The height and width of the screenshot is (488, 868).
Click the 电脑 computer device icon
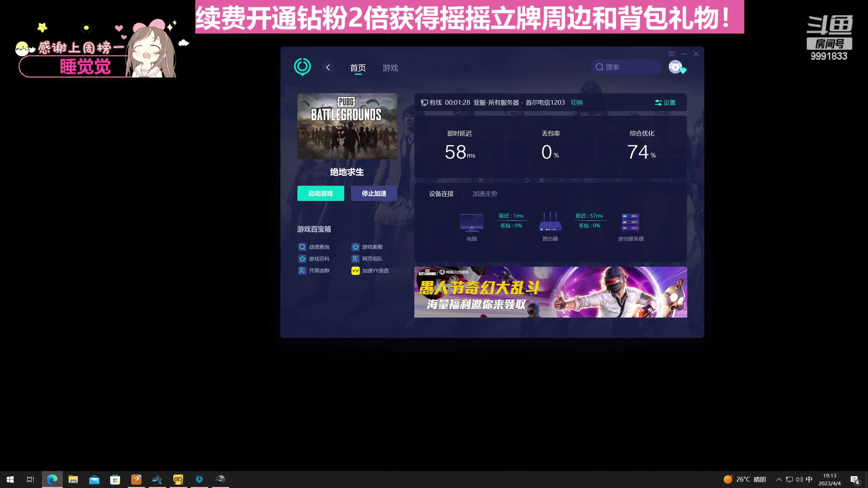pos(472,223)
